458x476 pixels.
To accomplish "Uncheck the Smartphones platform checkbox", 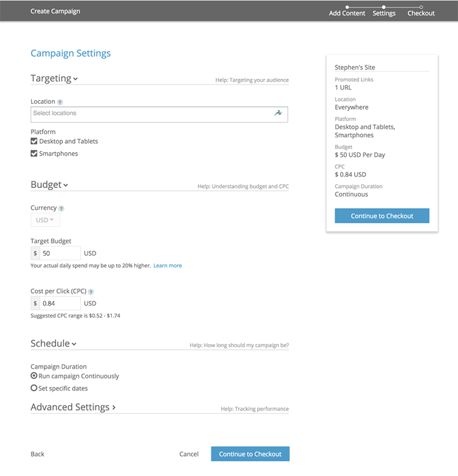I will (x=34, y=154).
